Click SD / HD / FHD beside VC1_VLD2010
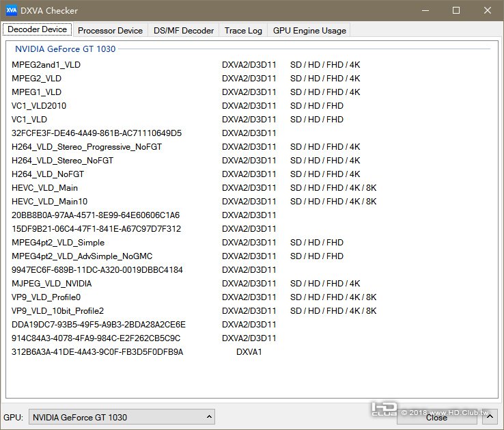Image resolution: width=504 pixels, height=430 pixels. 317,105
